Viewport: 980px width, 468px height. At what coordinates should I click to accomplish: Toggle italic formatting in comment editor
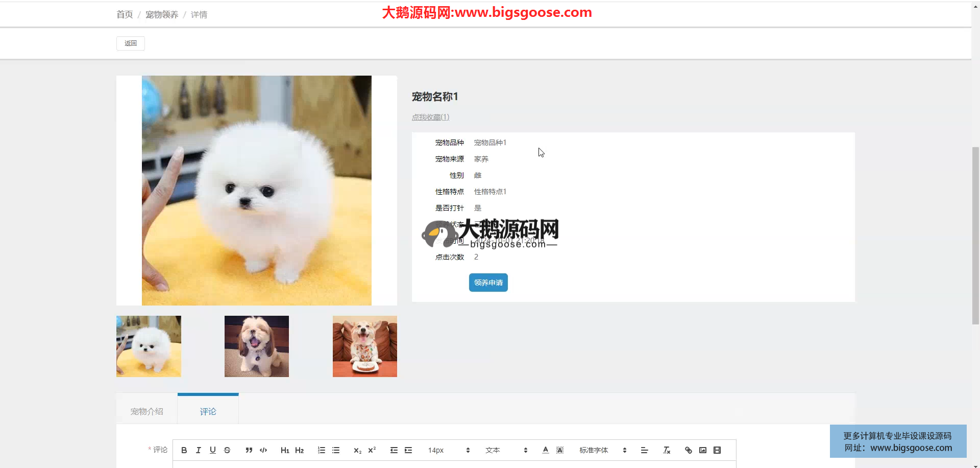tap(199, 450)
